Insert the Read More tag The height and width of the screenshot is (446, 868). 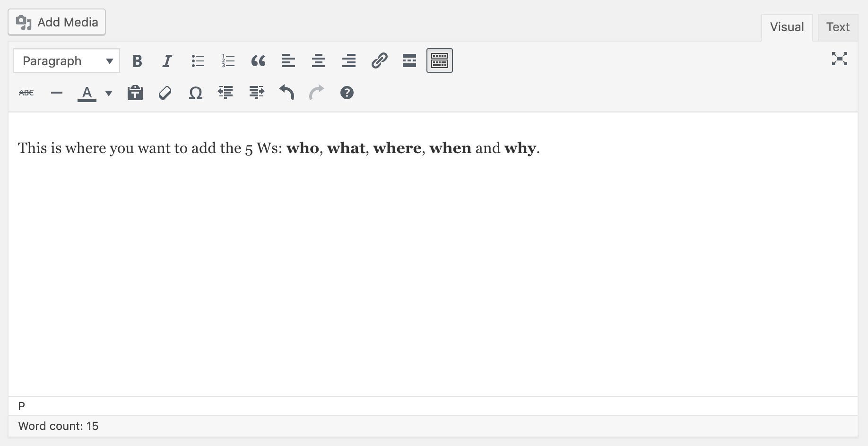[409, 60]
